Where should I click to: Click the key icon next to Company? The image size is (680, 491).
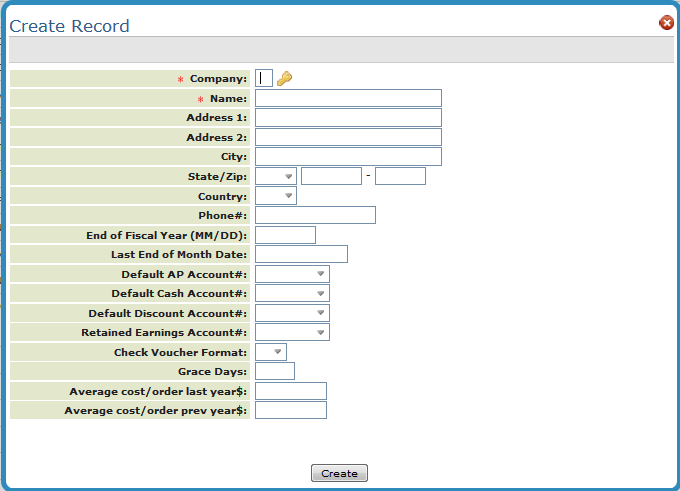[x=284, y=78]
